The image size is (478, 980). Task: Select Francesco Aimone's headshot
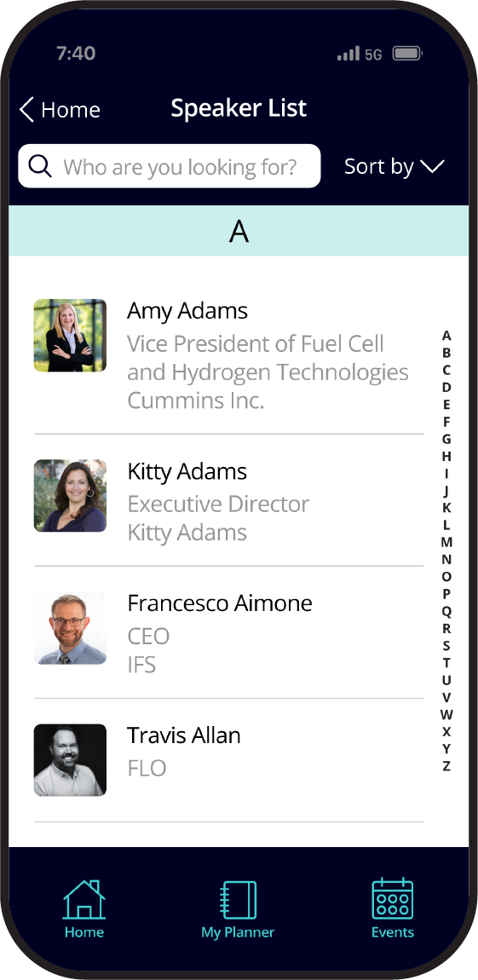[70, 627]
